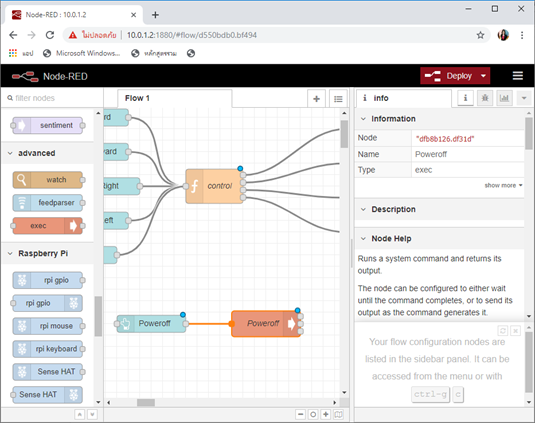The height and width of the screenshot is (423, 535).
Task: Select the control function node
Action: pos(214,186)
